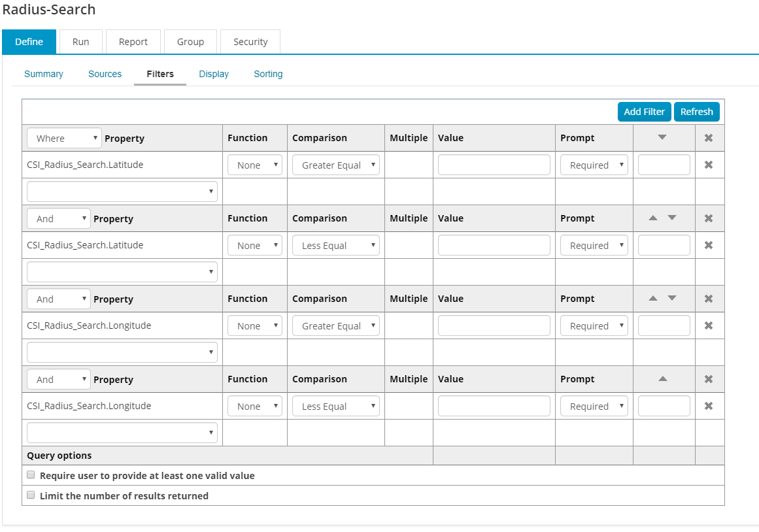Click the Add Filter button
Screen dimensions: 759x532
(x=644, y=112)
